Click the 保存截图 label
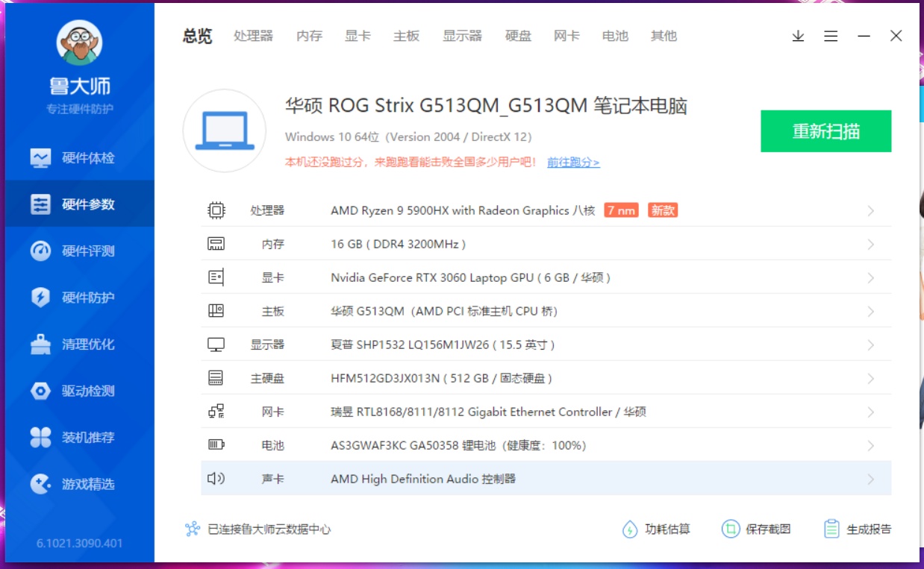The image size is (924, 569). click(768, 529)
